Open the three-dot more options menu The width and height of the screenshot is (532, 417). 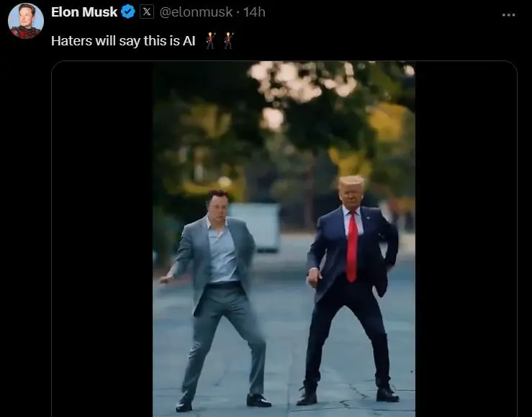click(508, 14)
